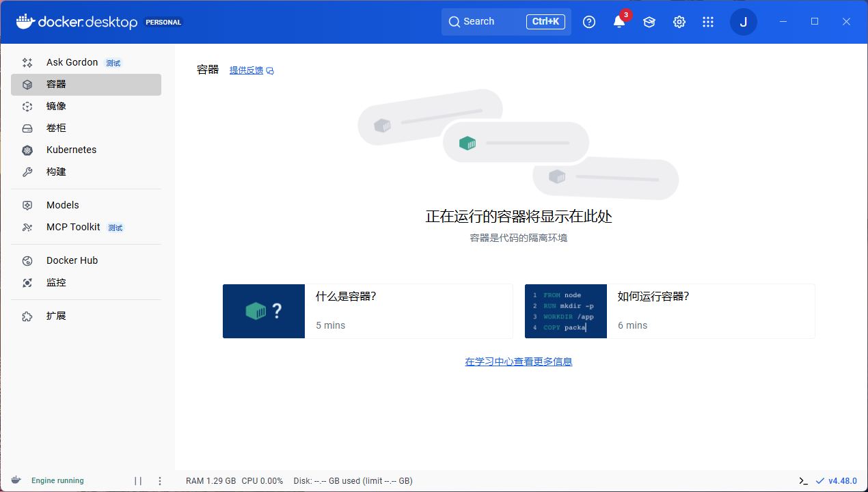This screenshot has height=492, width=868.
Task: Open engine options via three-dot menu
Action: pos(159,480)
